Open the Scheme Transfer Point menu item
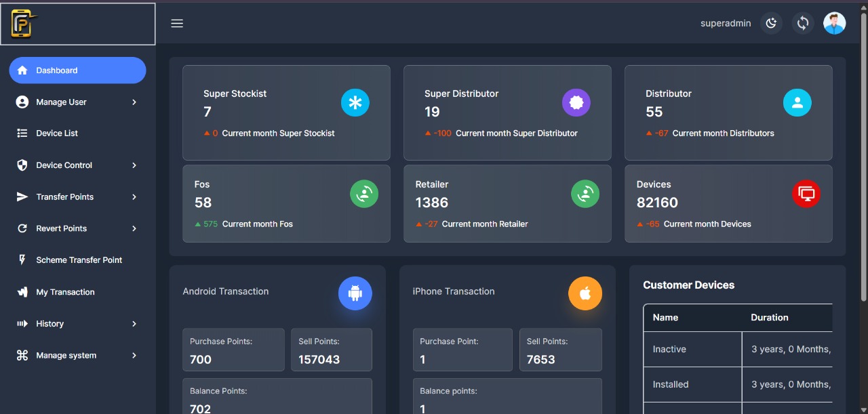The image size is (868, 414). [77, 260]
